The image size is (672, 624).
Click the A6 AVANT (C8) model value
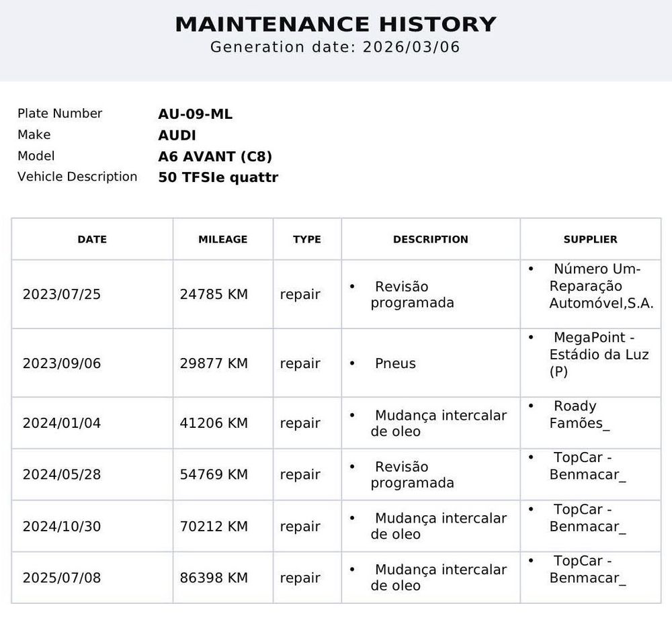pyautogui.click(x=215, y=157)
